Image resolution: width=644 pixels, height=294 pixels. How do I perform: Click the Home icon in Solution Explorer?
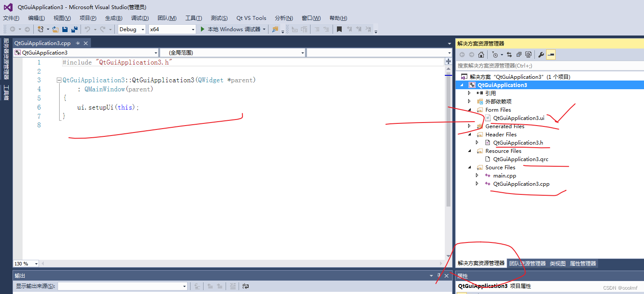pyautogui.click(x=481, y=55)
